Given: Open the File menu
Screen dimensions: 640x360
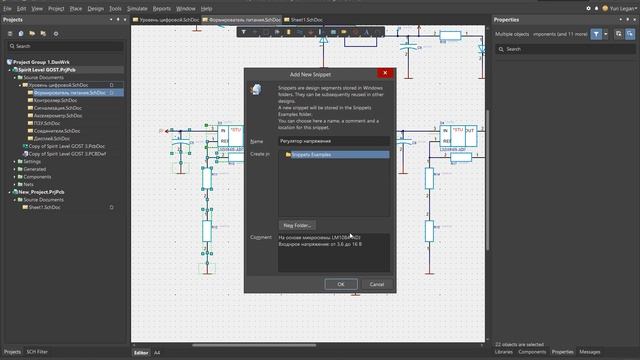Looking at the screenshot, I should 7,8.
